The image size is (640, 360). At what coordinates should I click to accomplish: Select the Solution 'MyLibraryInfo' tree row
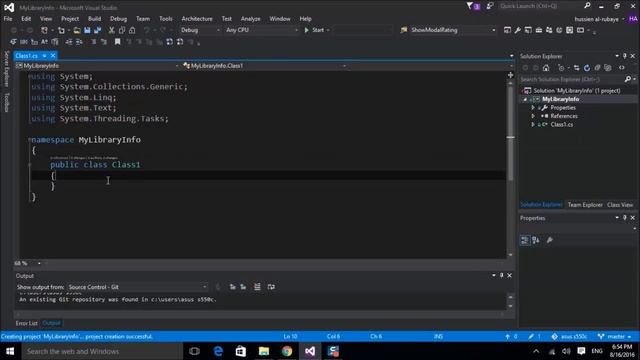click(578, 91)
